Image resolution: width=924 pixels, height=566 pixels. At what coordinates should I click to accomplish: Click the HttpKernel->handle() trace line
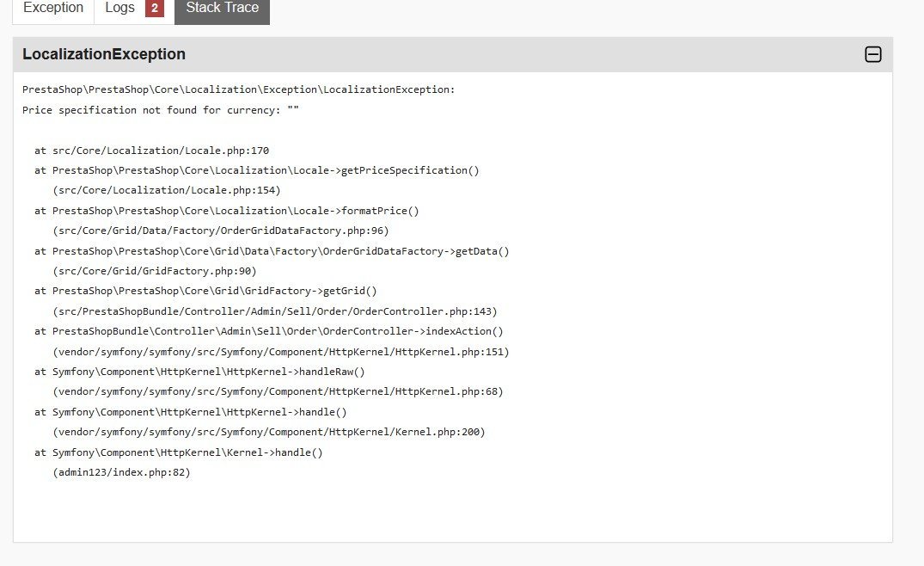(x=190, y=412)
